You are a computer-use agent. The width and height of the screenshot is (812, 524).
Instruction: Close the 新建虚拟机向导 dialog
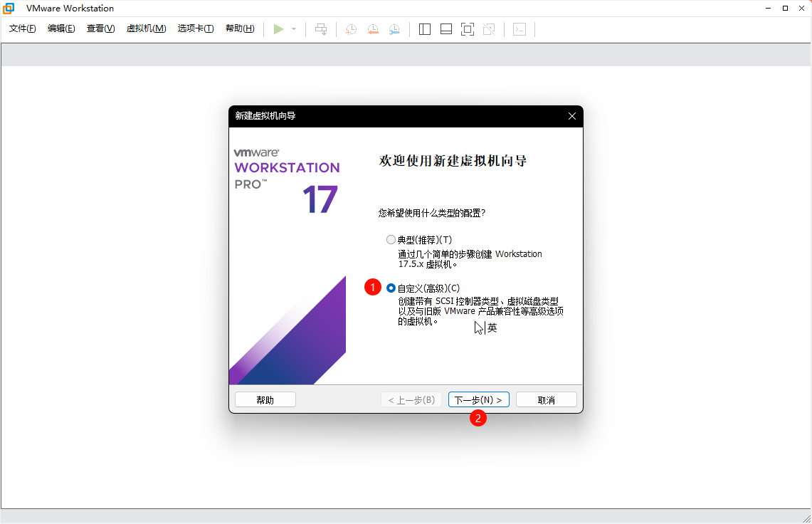(571, 116)
